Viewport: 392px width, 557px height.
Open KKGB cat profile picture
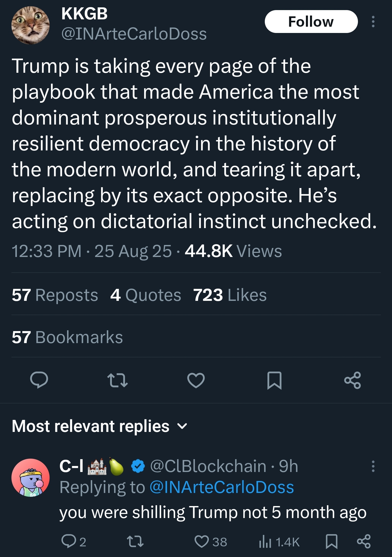31,25
